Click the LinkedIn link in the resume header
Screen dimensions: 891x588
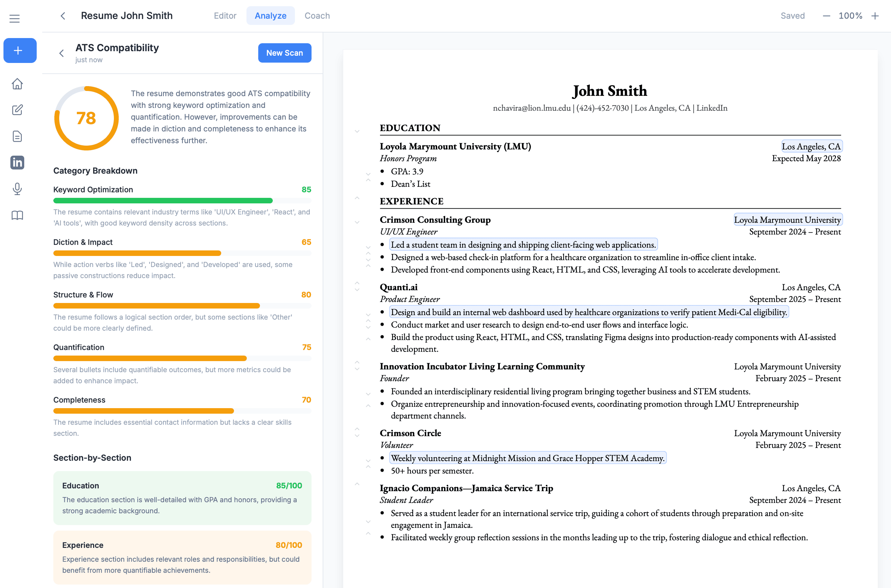(x=712, y=108)
